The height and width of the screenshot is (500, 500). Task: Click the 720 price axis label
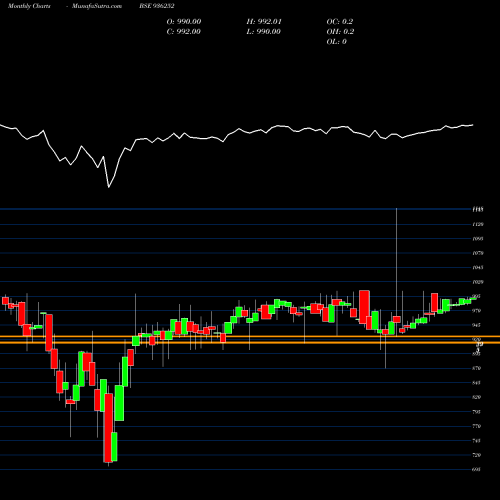pos(477,455)
